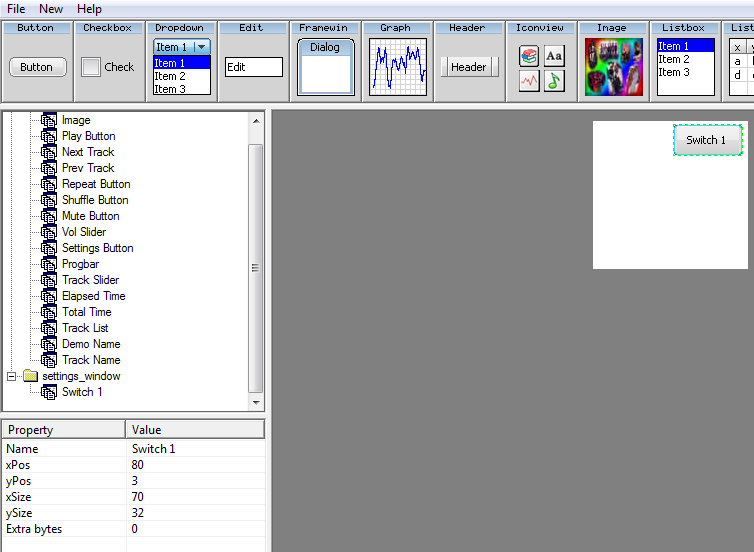Pick the Framewin Dialog widget icon
This screenshot has width=754, height=552.
[x=325, y=67]
